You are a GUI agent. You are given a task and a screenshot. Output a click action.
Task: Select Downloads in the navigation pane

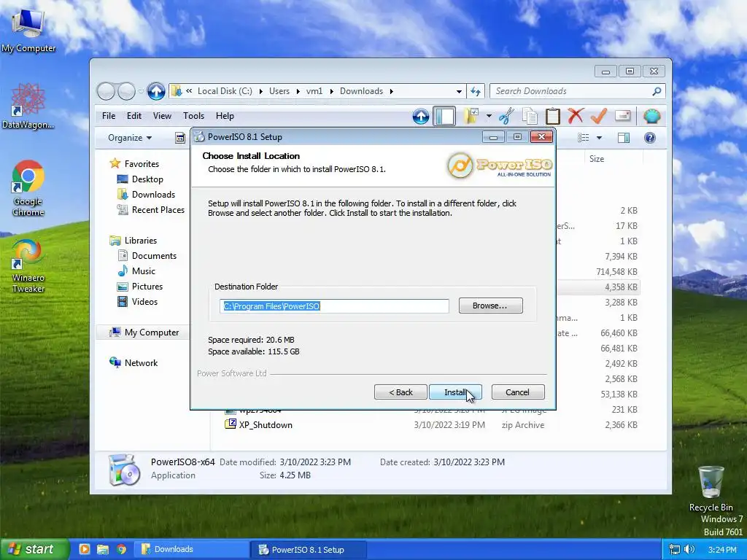pyautogui.click(x=153, y=194)
